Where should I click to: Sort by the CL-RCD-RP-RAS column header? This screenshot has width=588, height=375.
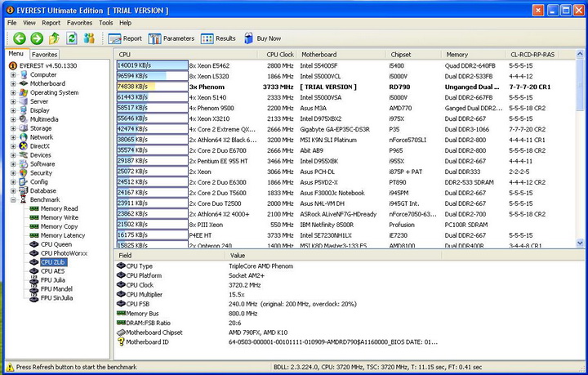[x=532, y=55]
